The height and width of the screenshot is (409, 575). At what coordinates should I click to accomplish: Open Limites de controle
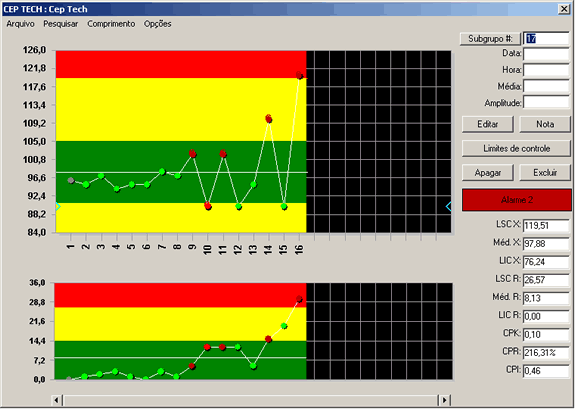coord(516,149)
